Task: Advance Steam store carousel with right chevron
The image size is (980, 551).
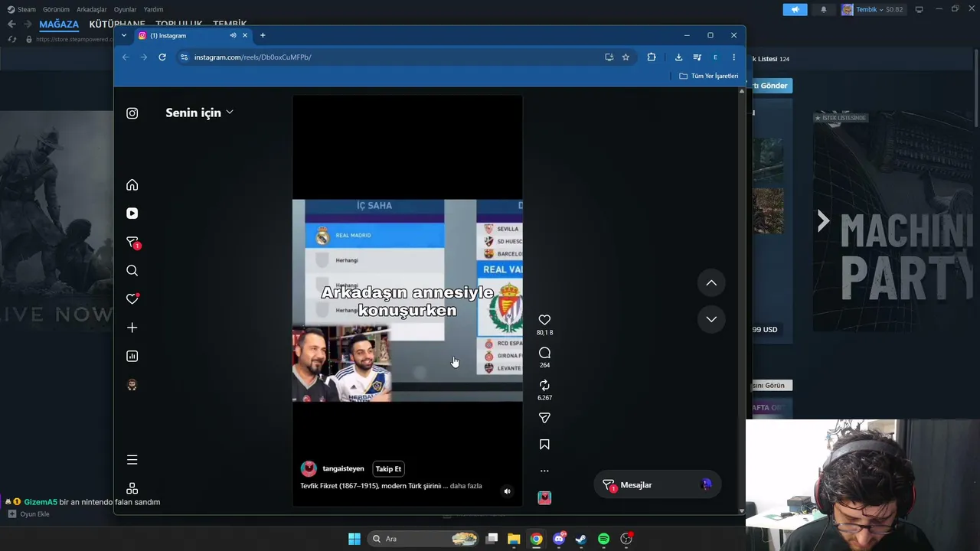Action: pos(823,221)
